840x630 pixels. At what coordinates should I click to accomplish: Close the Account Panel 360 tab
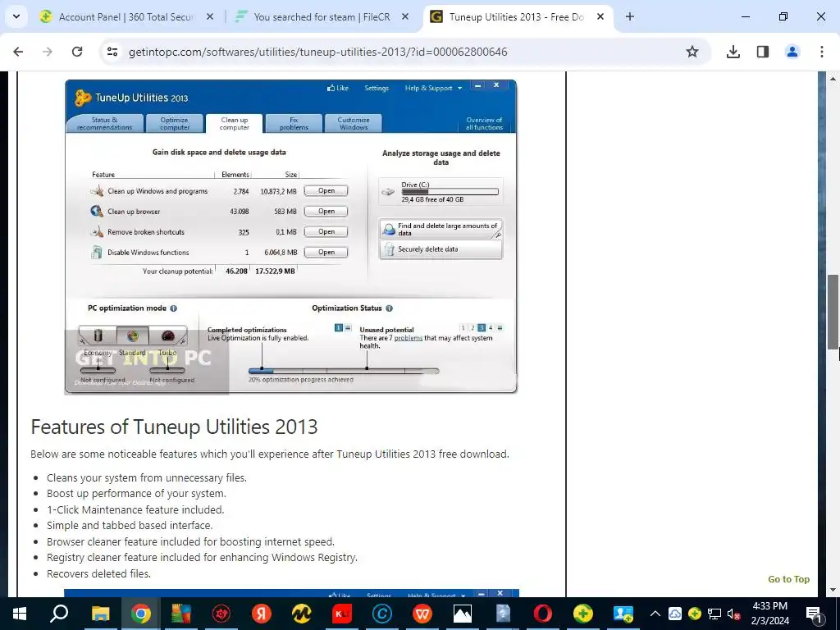click(211, 16)
